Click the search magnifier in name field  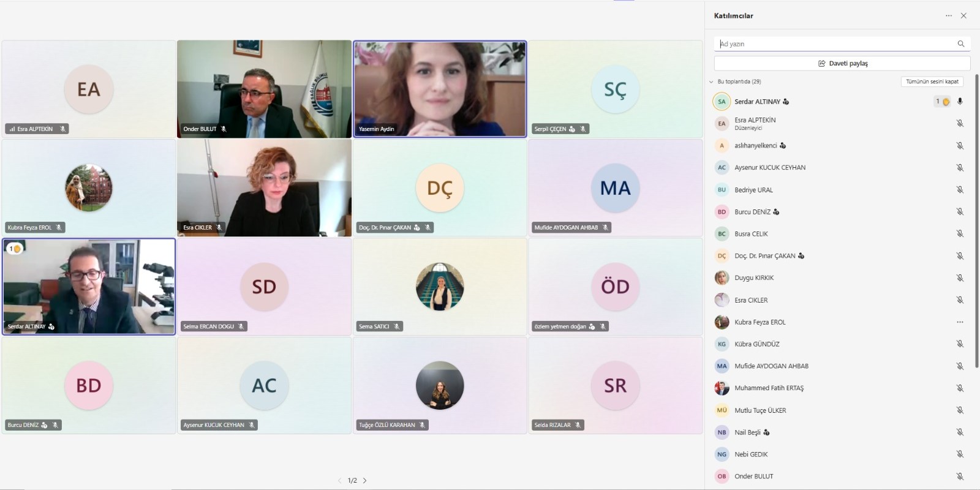961,43
